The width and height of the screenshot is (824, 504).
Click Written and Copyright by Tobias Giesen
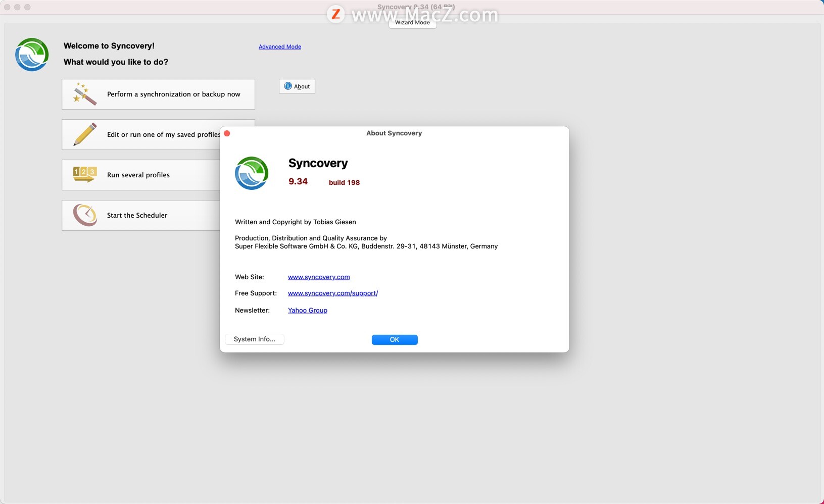click(x=296, y=222)
